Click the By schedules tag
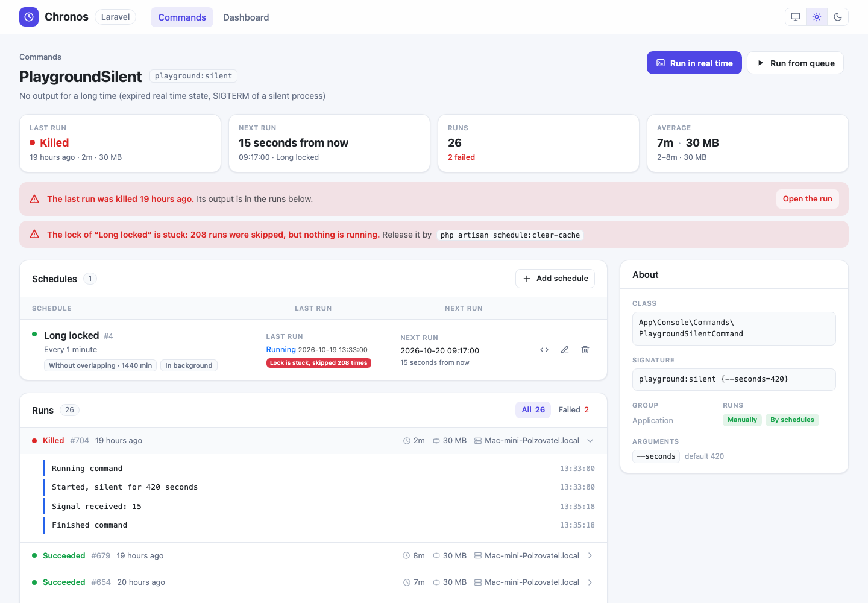This screenshot has width=868, height=603. [x=792, y=420]
